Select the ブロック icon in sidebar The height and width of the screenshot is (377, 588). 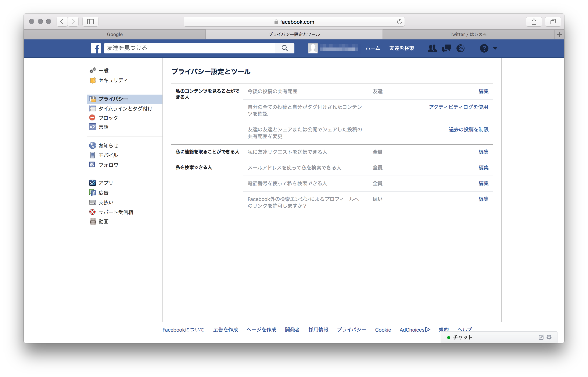coord(92,118)
